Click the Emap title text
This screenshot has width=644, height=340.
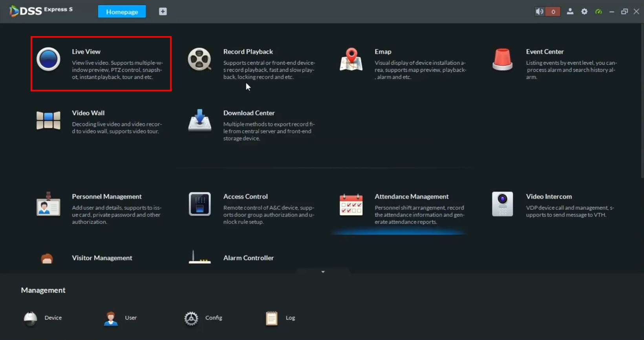(383, 52)
